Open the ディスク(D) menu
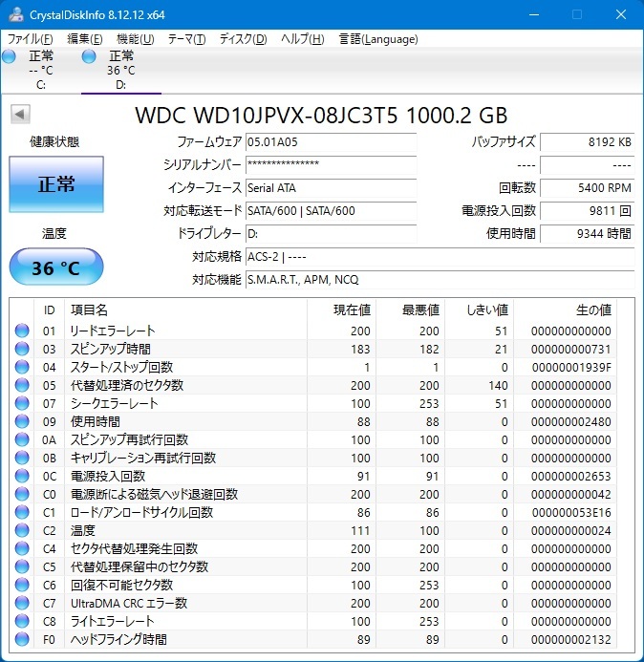 pos(244,39)
